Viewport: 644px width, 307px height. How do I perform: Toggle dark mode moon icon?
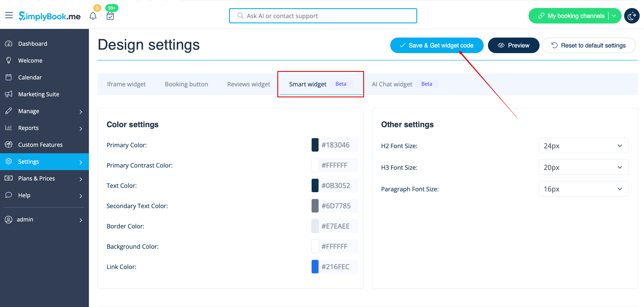pyautogui.click(x=631, y=16)
